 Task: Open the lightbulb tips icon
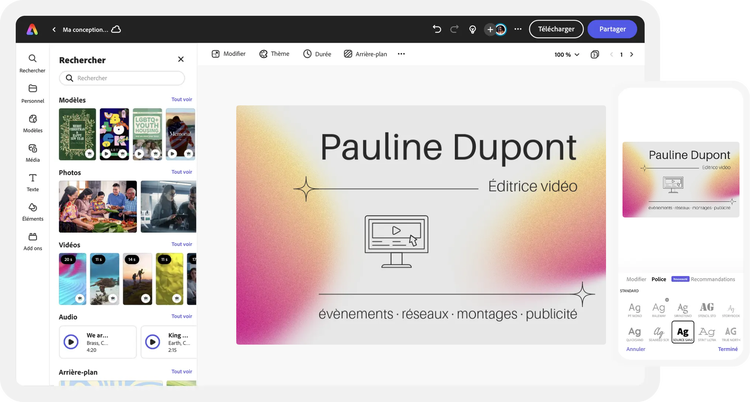(472, 30)
